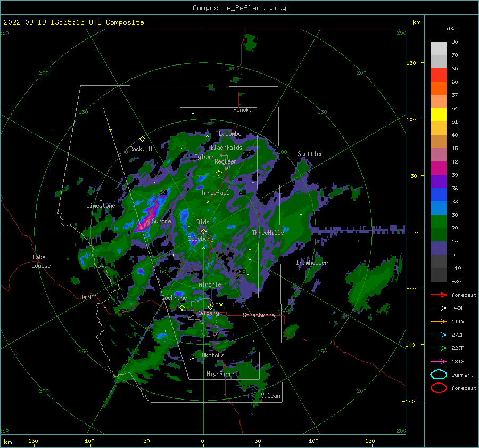This screenshot has height=448, width=479.
Task: Click the slate-blue swatch between 10 and 0
Action: (x=439, y=248)
